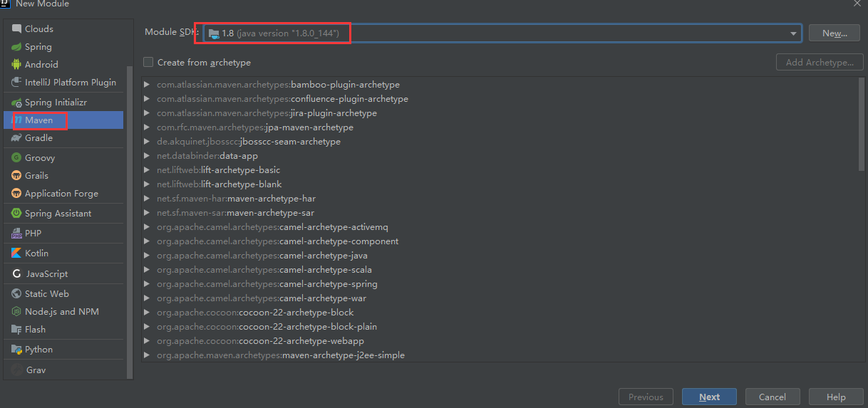Select Kotlin module type
The image size is (868, 408).
click(63, 253)
